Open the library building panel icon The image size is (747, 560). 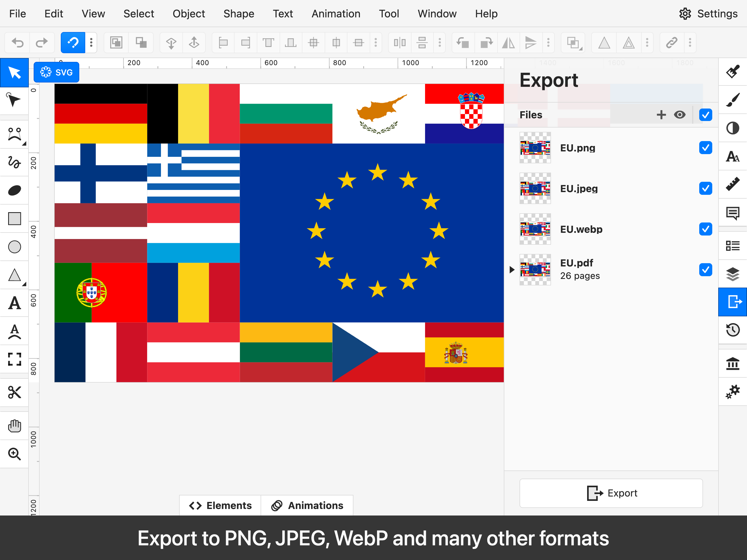point(733,364)
